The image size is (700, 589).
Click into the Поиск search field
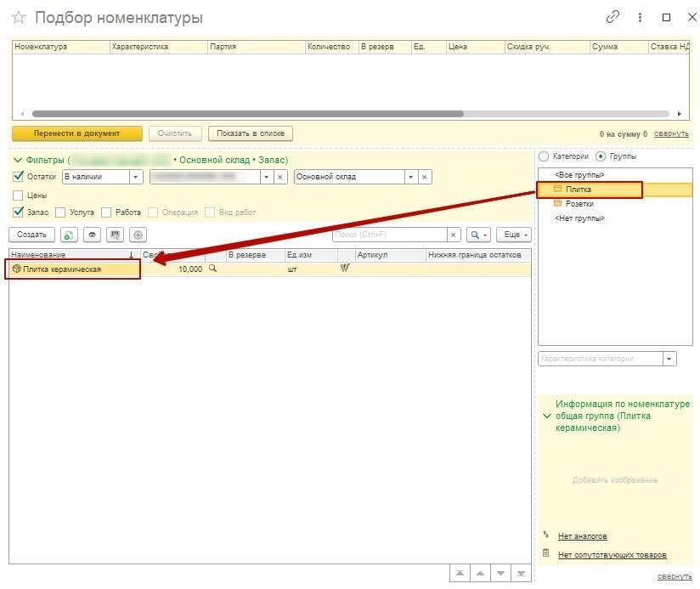click(x=389, y=235)
